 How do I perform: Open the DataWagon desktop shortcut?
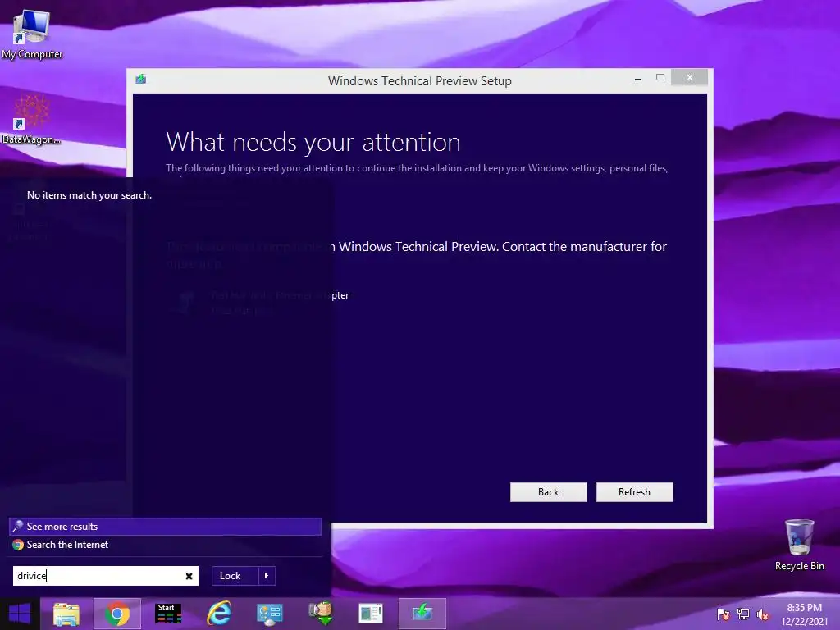32,120
